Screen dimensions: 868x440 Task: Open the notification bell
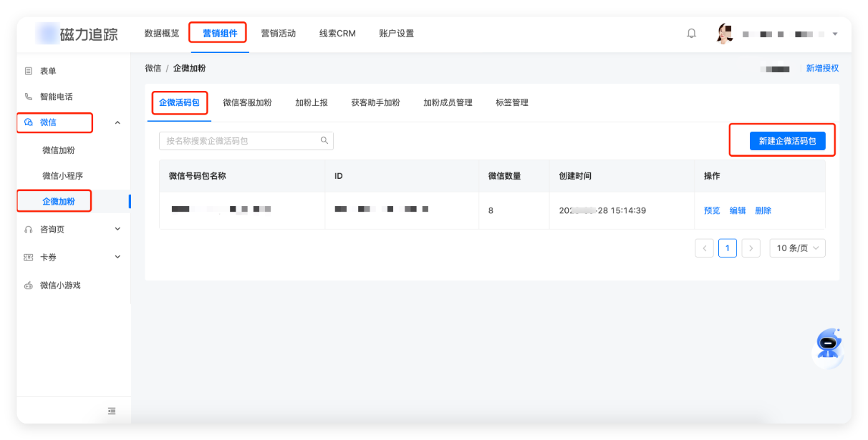tap(690, 33)
